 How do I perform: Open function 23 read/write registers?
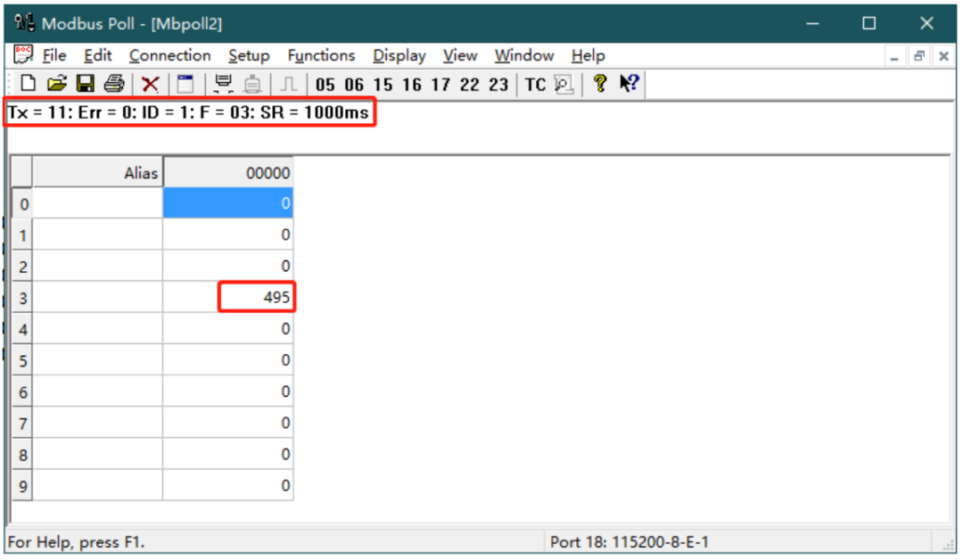coord(498,85)
